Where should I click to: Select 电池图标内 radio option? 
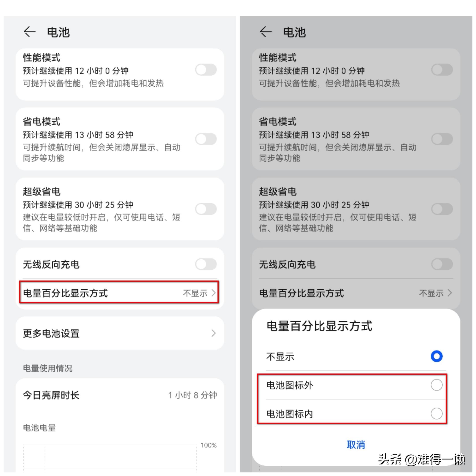click(437, 413)
